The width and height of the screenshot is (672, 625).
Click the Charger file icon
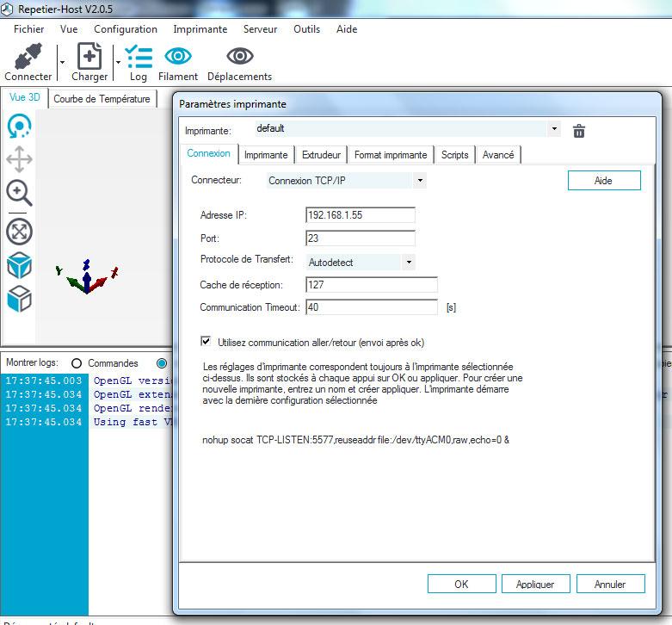89,56
